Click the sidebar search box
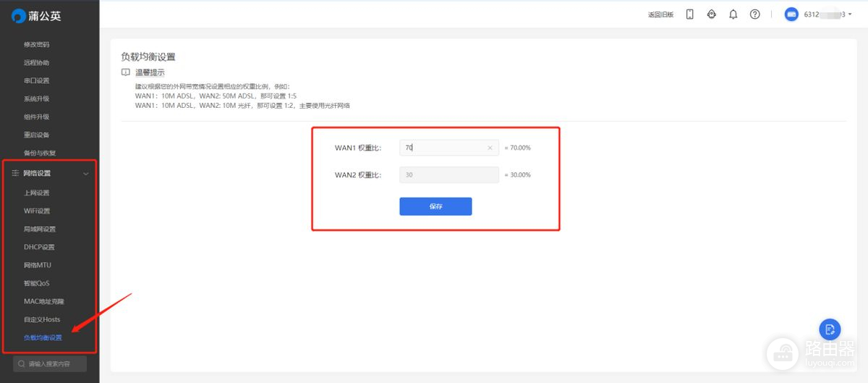The image size is (868, 383). [x=50, y=363]
